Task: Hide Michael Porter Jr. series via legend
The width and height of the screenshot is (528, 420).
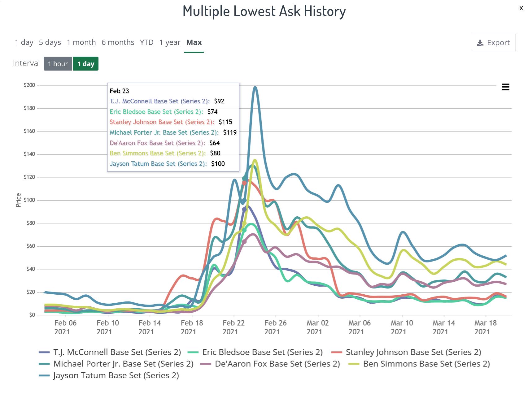Action: pyautogui.click(x=116, y=364)
